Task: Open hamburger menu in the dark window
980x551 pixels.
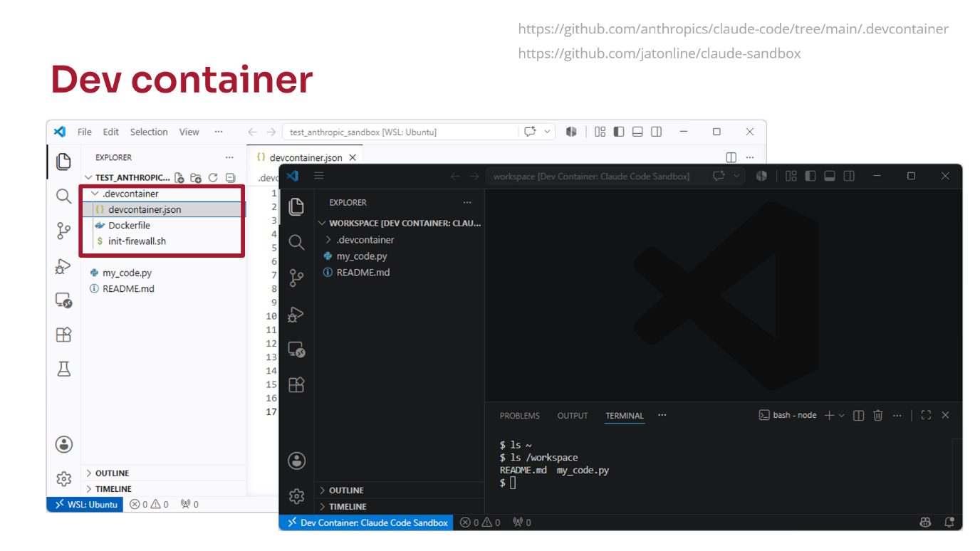Action: click(x=319, y=176)
